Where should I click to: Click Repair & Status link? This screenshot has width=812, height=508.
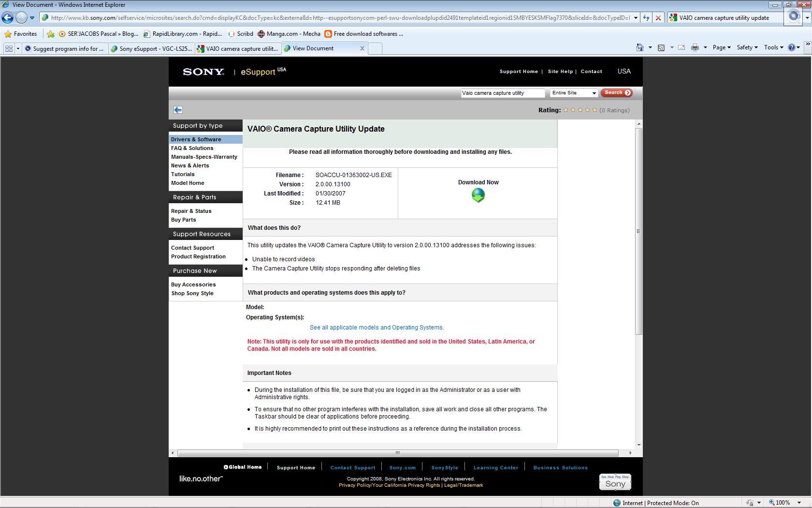tap(191, 211)
